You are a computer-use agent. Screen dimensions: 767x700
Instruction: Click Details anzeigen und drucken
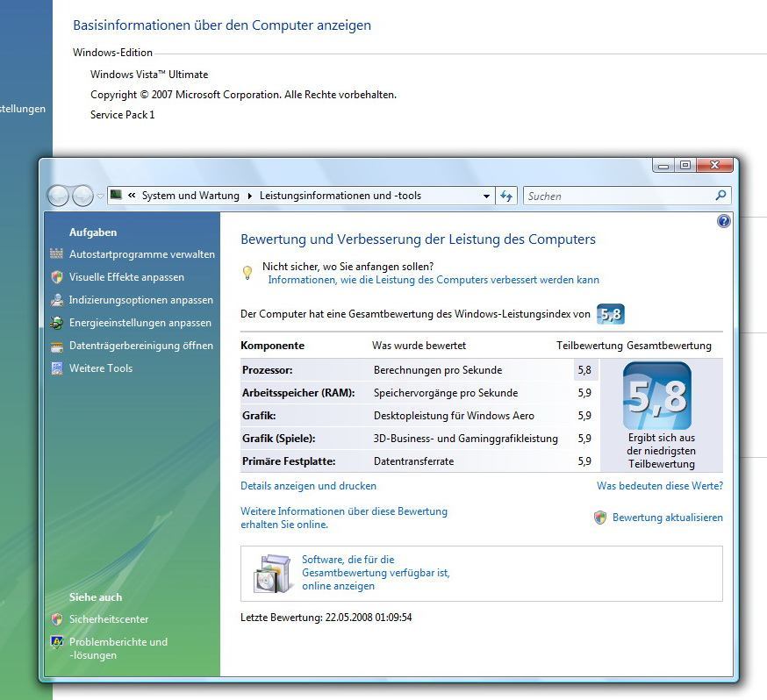pyautogui.click(x=308, y=486)
